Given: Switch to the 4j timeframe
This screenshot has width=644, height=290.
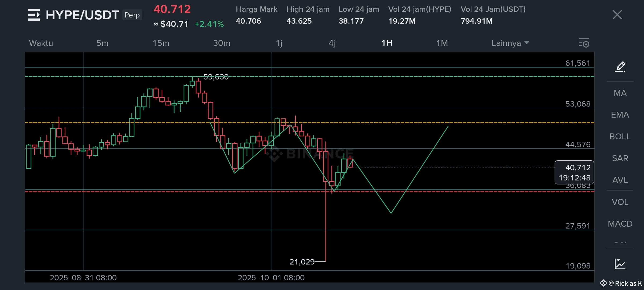Looking at the screenshot, I should pos(332,43).
